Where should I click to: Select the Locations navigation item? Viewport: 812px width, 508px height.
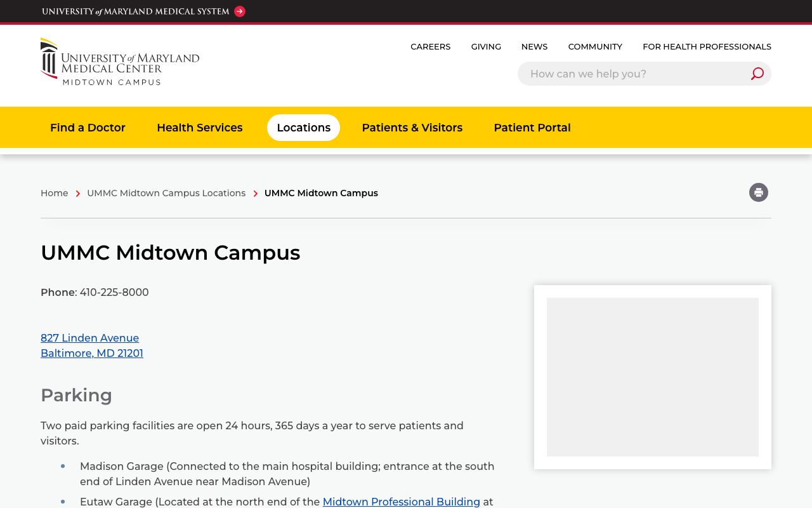pyautogui.click(x=303, y=128)
